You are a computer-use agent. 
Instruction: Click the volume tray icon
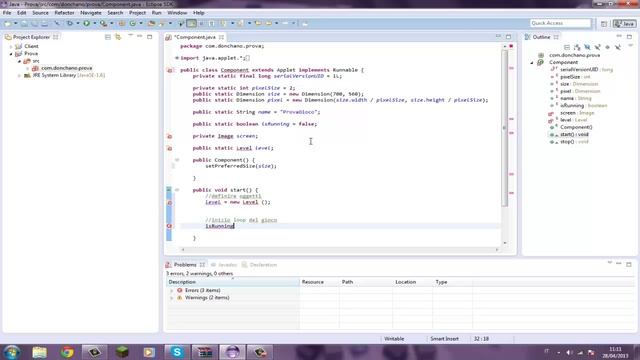pyautogui.click(x=569, y=352)
